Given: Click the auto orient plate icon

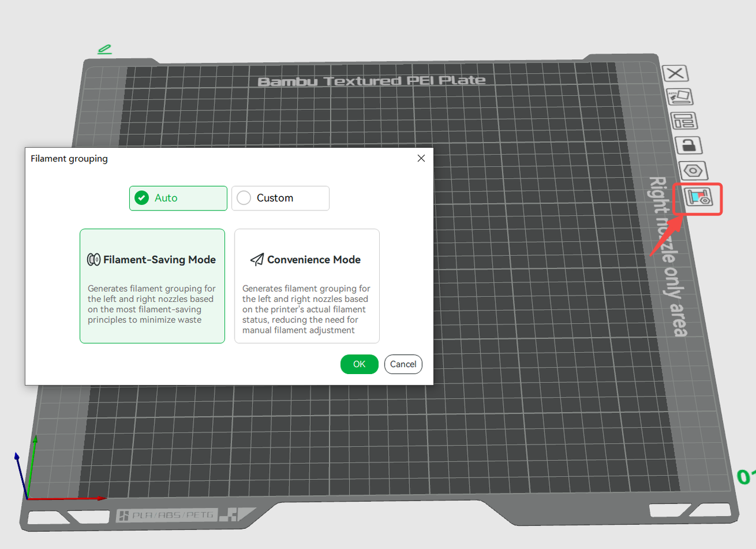Looking at the screenshot, I should click(680, 96).
